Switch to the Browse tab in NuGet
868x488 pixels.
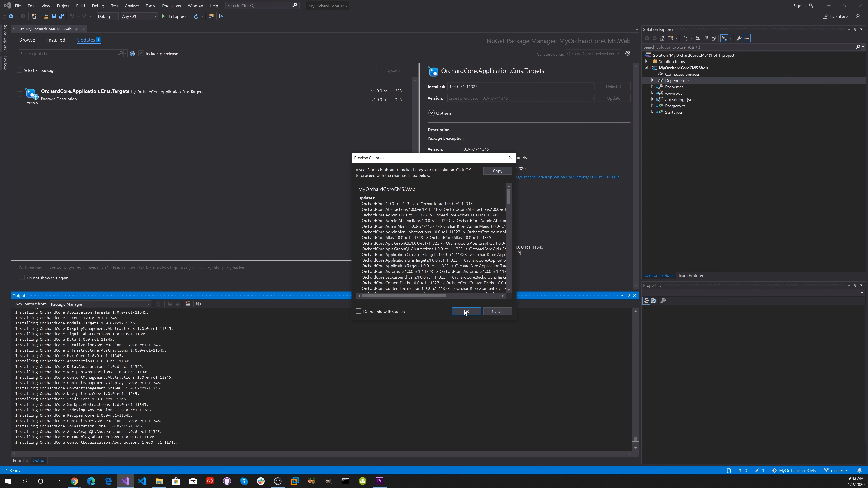[27, 40]
